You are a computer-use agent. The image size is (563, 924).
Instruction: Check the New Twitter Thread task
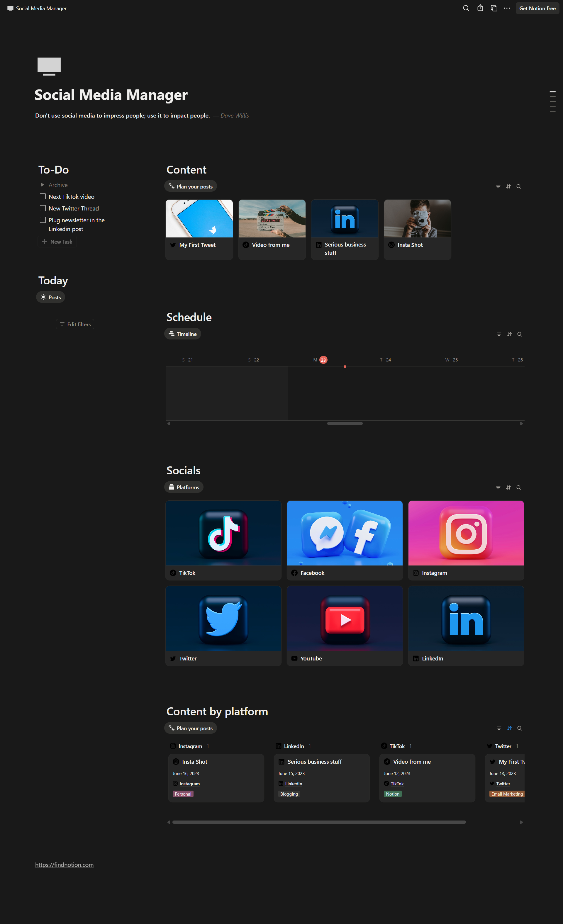click(x=43, y=208)
